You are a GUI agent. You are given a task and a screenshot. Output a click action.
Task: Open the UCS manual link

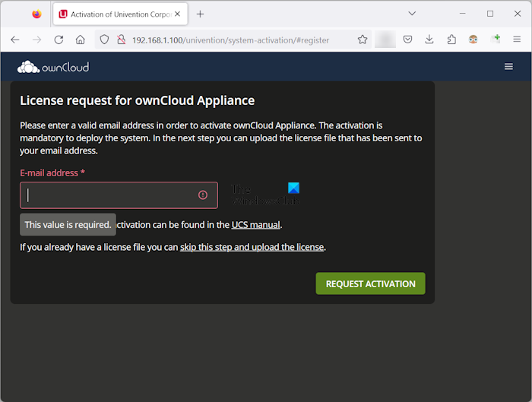pyautogui.click(x=256, y=225)
